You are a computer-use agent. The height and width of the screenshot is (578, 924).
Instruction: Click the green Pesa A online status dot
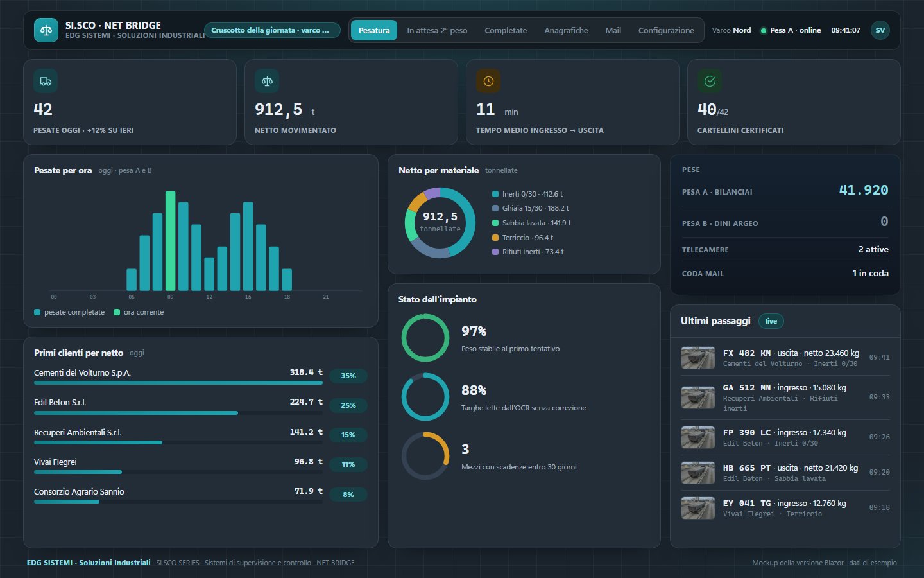764,31
